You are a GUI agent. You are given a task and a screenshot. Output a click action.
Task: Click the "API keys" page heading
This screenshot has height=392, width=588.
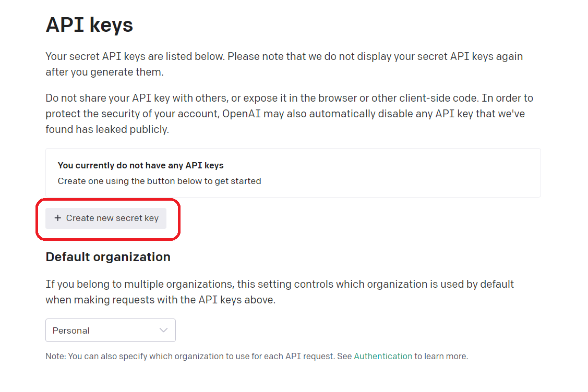point(89,25)
